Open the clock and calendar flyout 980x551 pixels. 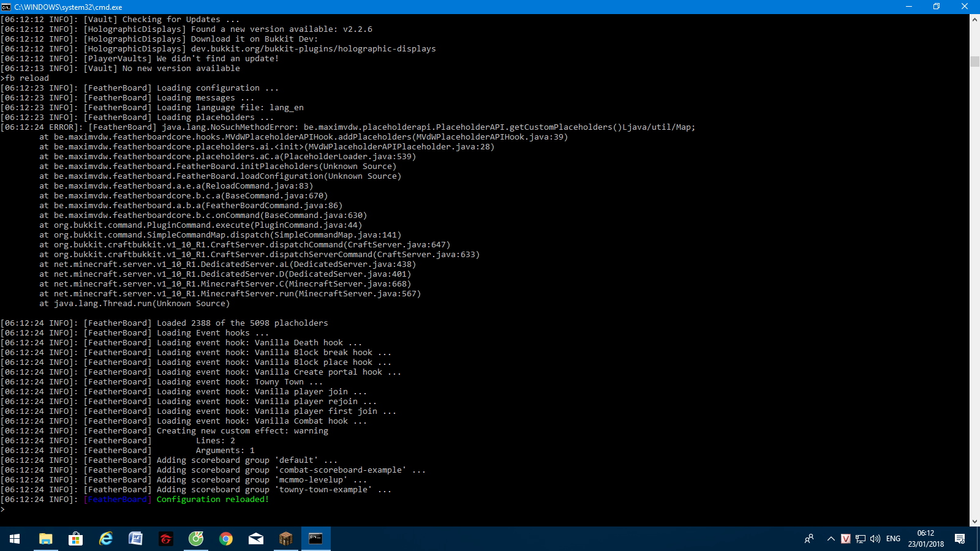tap(926, 539)
